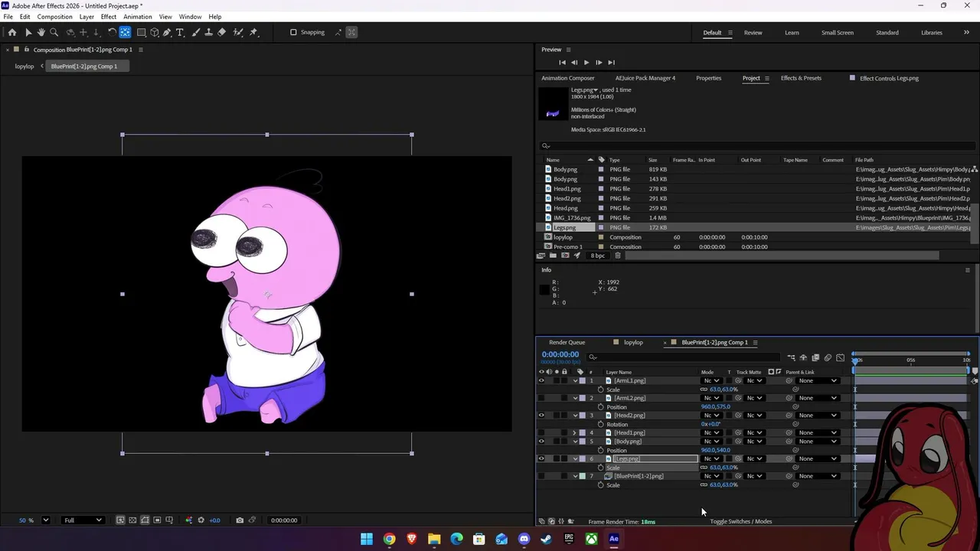Select the Pan Behind anchor point tool
This screenshot has height=551, width=980.
point(125,32)
